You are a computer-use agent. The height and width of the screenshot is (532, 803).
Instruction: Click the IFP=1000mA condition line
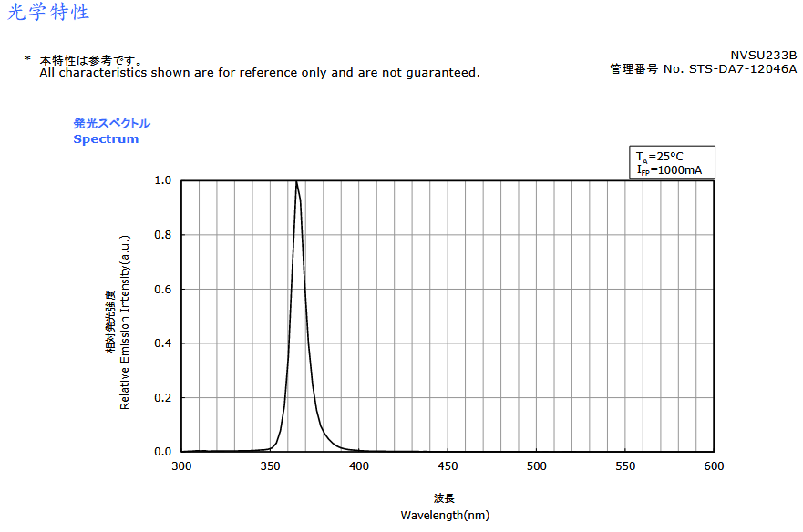pos(669,170)
